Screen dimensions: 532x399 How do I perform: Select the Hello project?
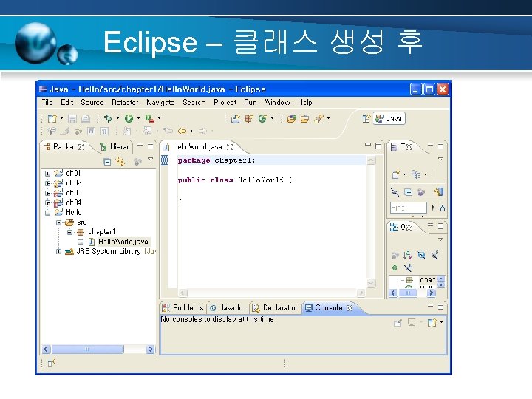[74, 212]
